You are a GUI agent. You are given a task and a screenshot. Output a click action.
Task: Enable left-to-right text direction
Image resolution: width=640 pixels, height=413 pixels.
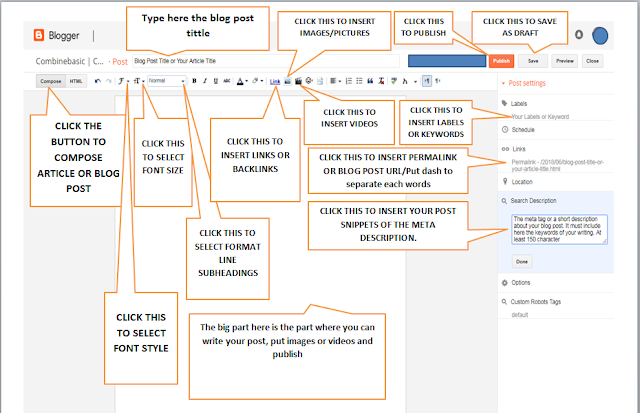coord(427,81)
